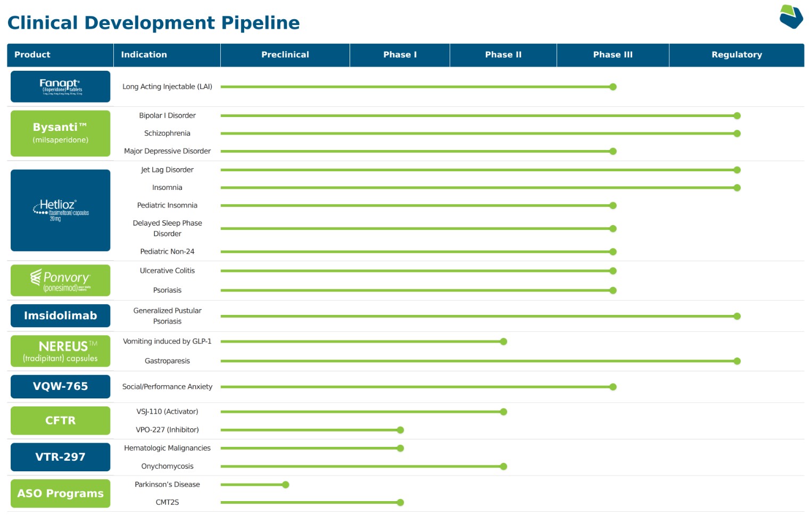Select the Regulatory column header
Viewport: 812px width, 516px height.
(x=737, y=55)
